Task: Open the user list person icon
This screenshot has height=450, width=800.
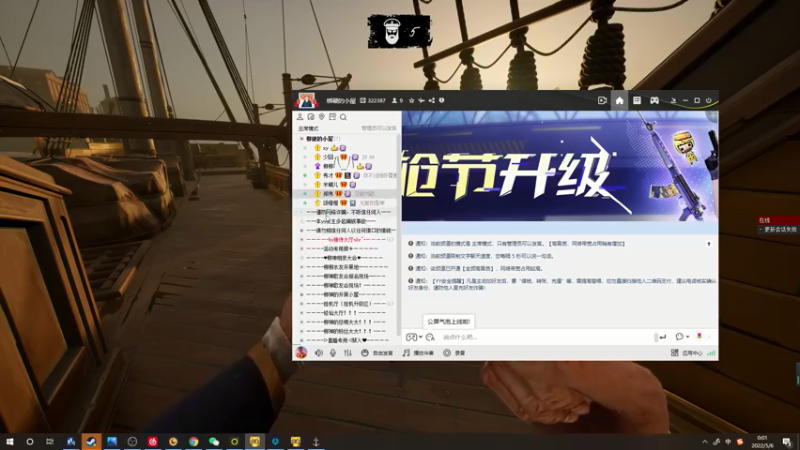Action: tap(300, 117)
